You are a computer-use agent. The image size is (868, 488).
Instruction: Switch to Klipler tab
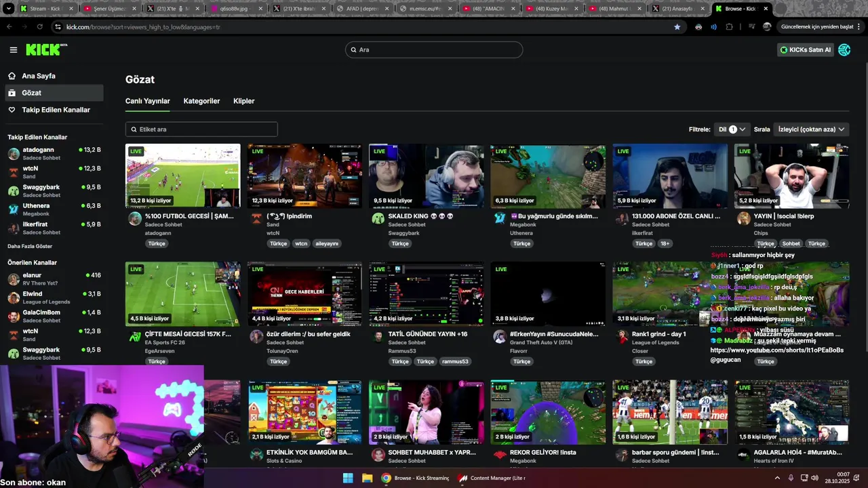(x=243, y=101)
